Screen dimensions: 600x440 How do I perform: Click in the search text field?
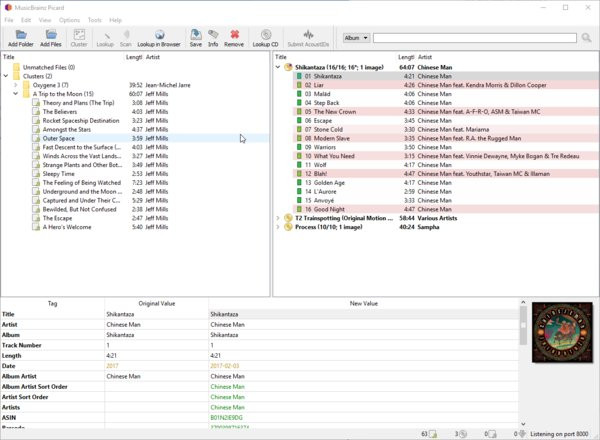475,38
